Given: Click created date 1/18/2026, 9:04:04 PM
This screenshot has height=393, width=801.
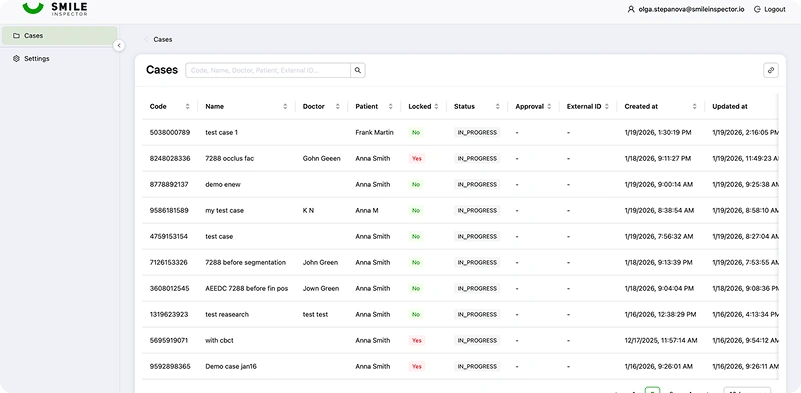Looking at the screenshot, I should tap(658, 288).
